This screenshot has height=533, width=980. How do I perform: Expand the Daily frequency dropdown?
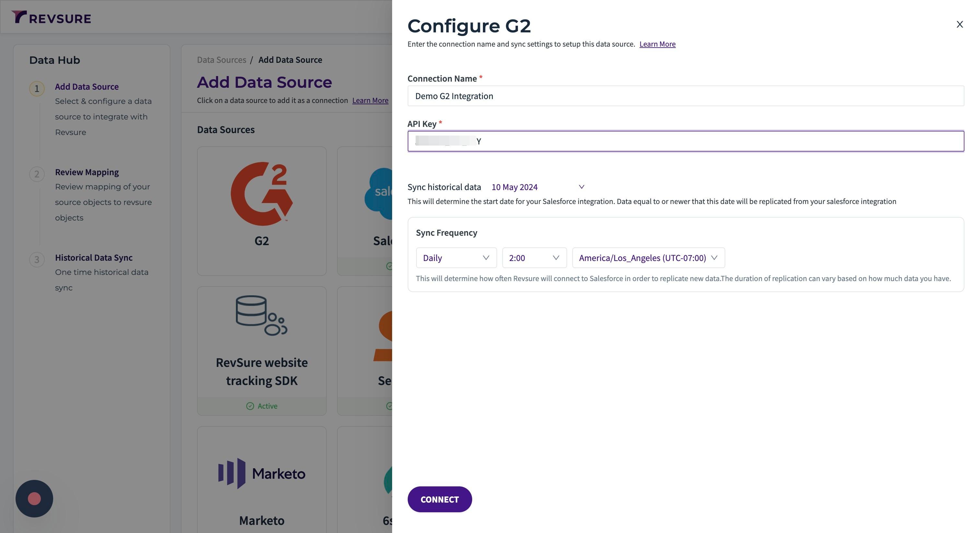pyautogui.click(x=456, y=258)
